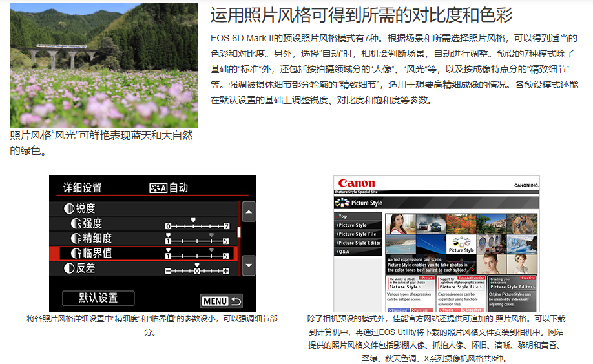Select the highlighted 临界值 row

click(144, 253)
